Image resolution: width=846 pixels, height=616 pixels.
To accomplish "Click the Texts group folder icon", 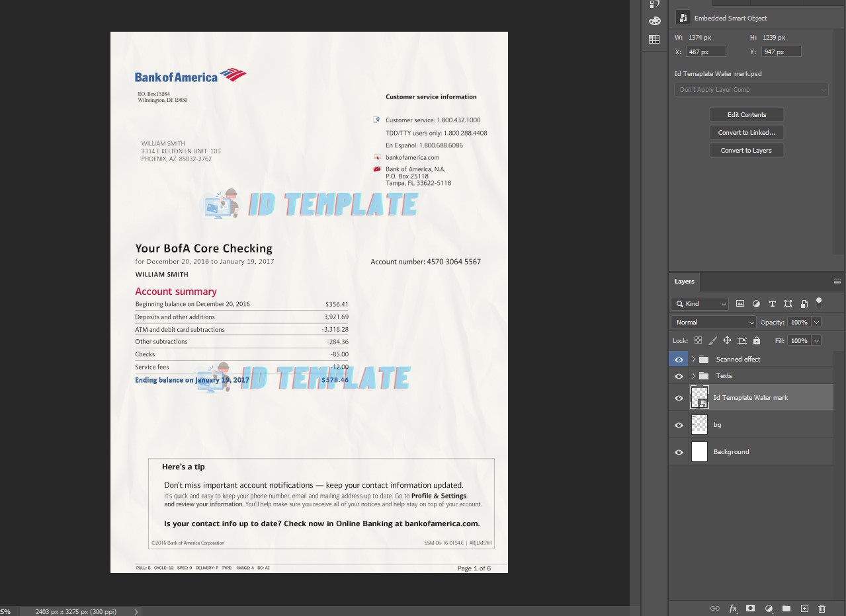I will 704,375.
